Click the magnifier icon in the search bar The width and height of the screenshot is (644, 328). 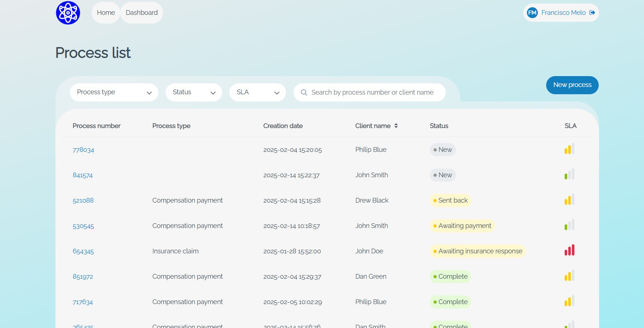click(x=304, y=92)
